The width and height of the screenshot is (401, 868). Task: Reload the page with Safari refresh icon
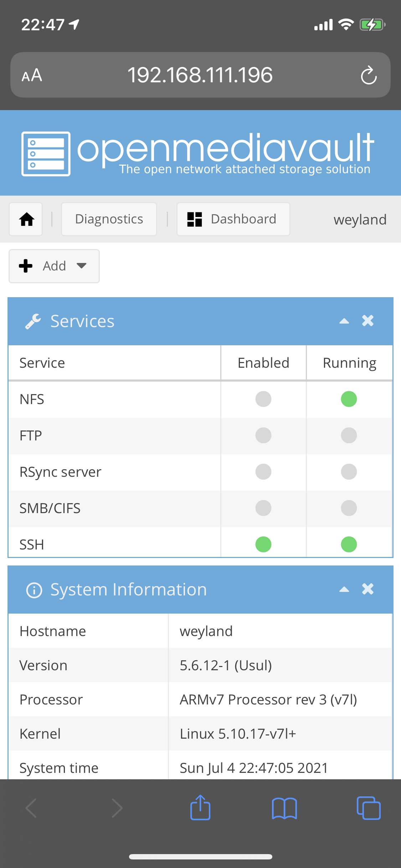point(369,75)
